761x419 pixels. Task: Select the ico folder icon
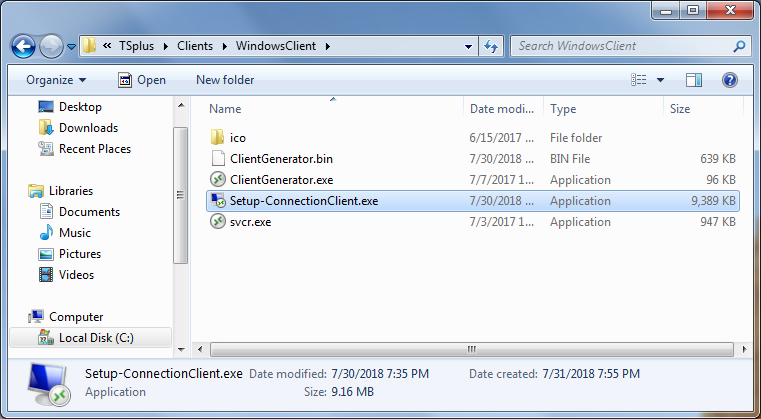pyautogui.click(x=218, y=138)
